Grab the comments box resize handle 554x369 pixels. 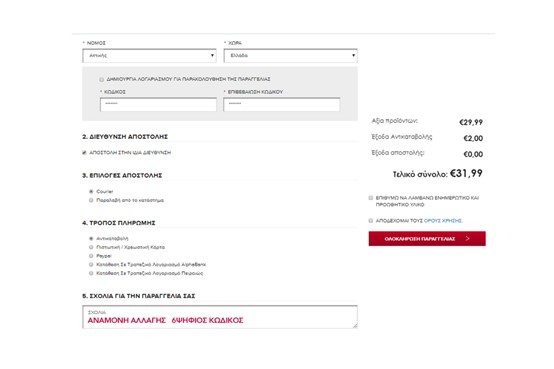[355, 326]
